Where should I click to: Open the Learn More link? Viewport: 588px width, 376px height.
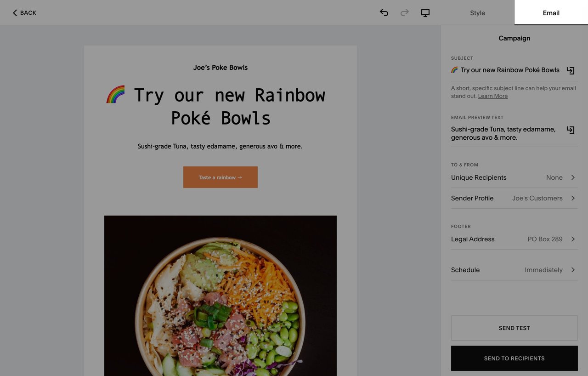(x=492, y=96)
